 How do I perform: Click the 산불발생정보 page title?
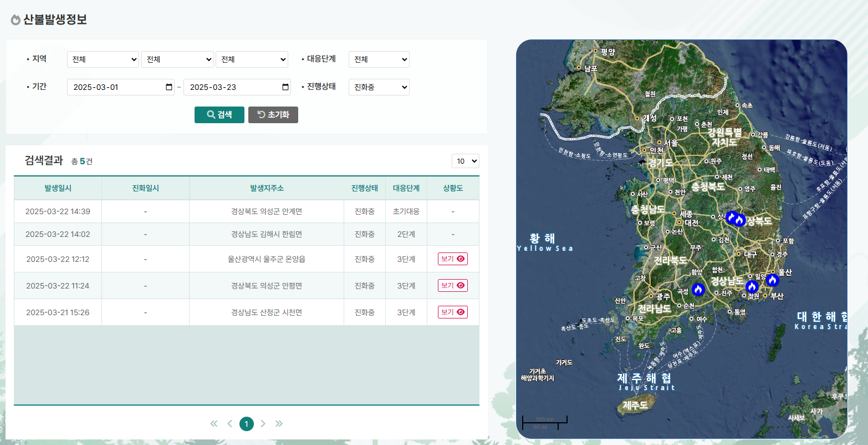(55, 19)
